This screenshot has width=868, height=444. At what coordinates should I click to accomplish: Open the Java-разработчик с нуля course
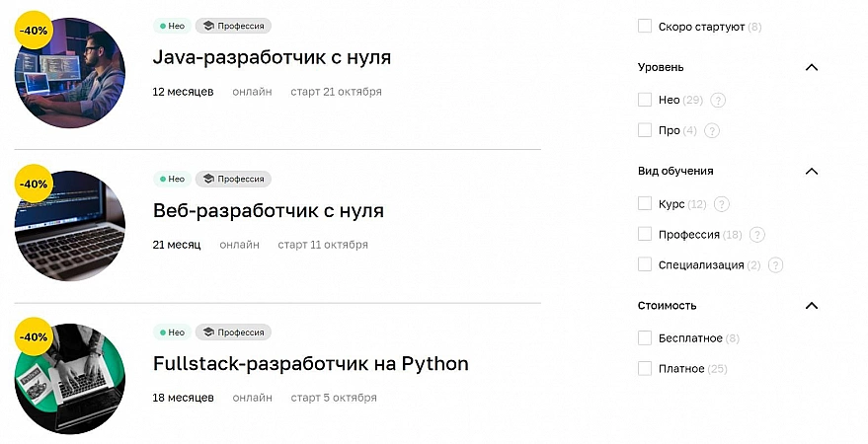pyautogui.click(x=272, y=57)
